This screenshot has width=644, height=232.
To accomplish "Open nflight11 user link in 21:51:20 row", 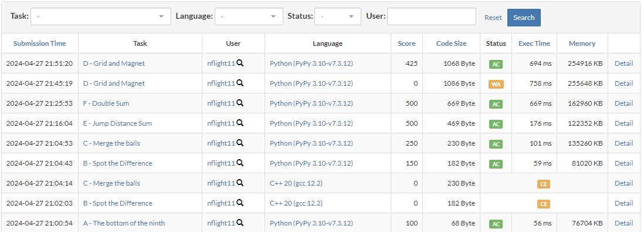I will [x=221, y=63].
